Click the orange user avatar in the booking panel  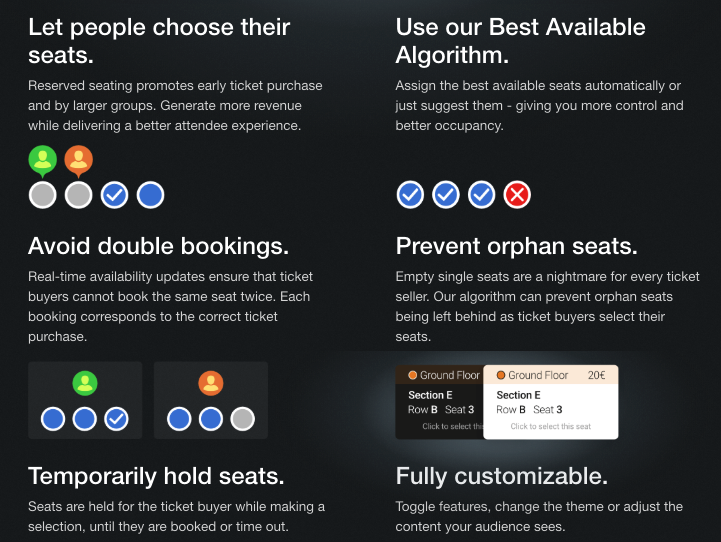point(211,383)
